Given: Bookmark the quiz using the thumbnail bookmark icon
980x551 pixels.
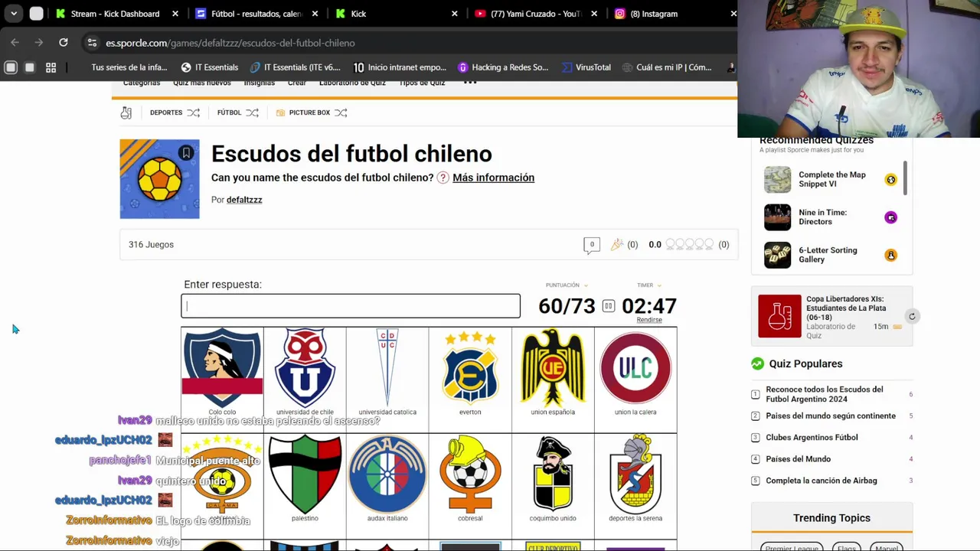Looking at the screenshot, I should coord(186,153).
